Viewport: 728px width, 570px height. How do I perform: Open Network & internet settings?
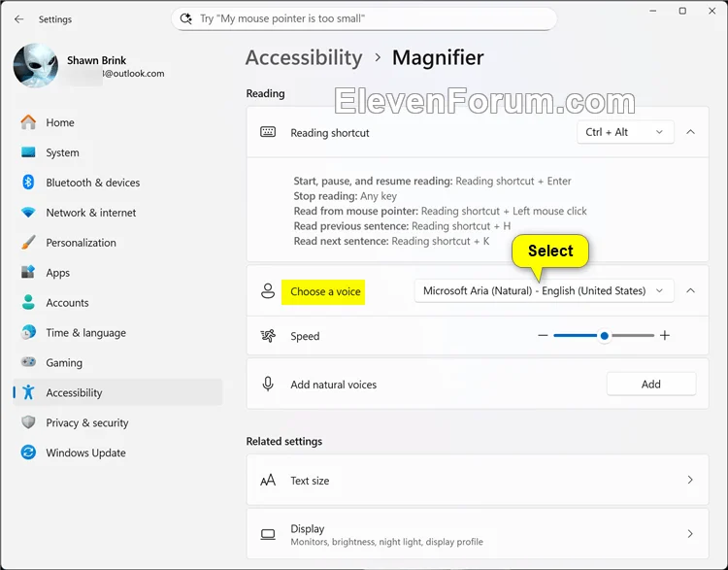[x=117, y=213]
